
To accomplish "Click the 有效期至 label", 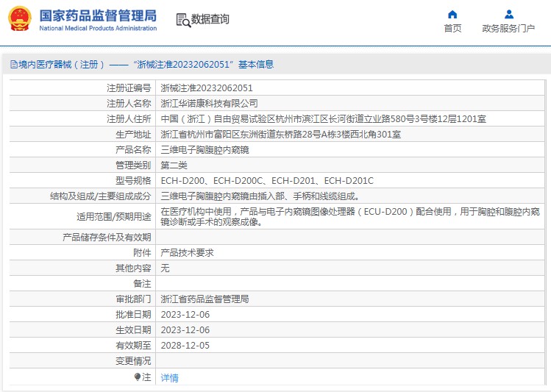I will pos(133,345).
